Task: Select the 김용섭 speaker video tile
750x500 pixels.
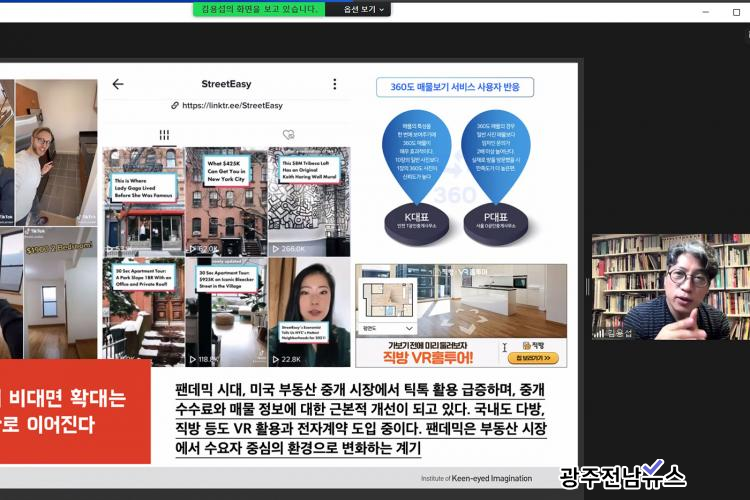Action: pos(670,286)
